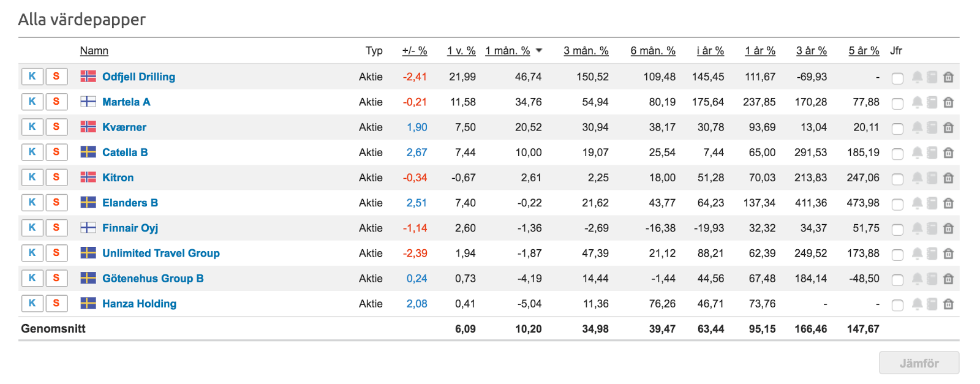Click the S sell icon for Götenehus Group B
The height and width of the screenshot is (384, 980).
[56, 277]
